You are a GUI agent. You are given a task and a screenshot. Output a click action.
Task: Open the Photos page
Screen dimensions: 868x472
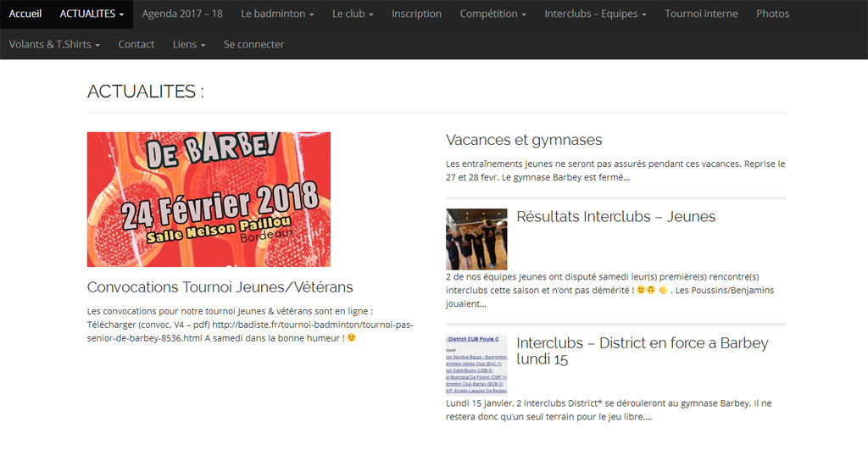pos(773,14)
